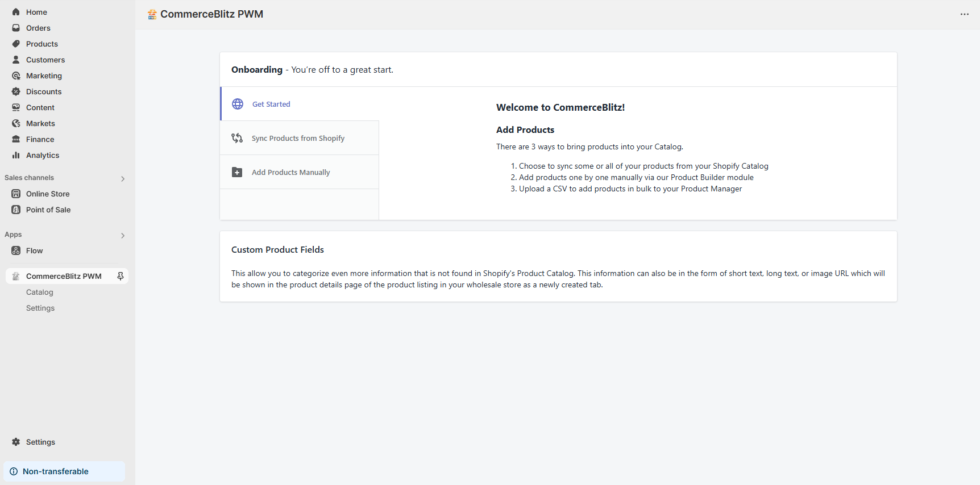Click 'Add products one by one' item
Image resolution: width=980 pixels, height=485 pixels.
click(x=636, y=177)
